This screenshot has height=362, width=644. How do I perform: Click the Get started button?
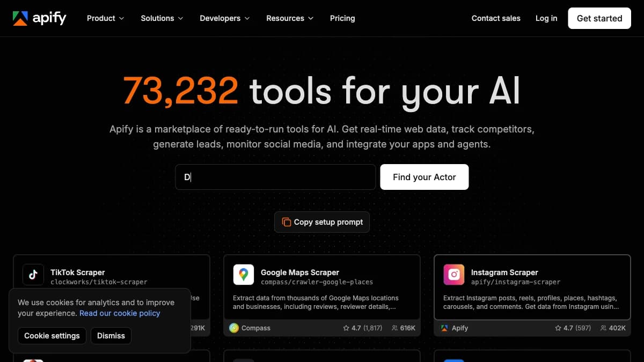(x=599, y=18)
